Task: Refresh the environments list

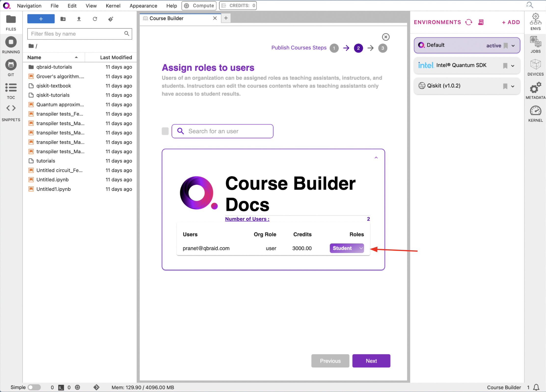Action: [469, 22]
